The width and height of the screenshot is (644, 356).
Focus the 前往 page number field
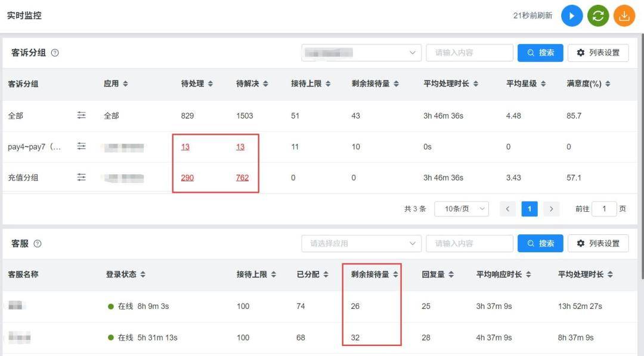pos(604,209)
